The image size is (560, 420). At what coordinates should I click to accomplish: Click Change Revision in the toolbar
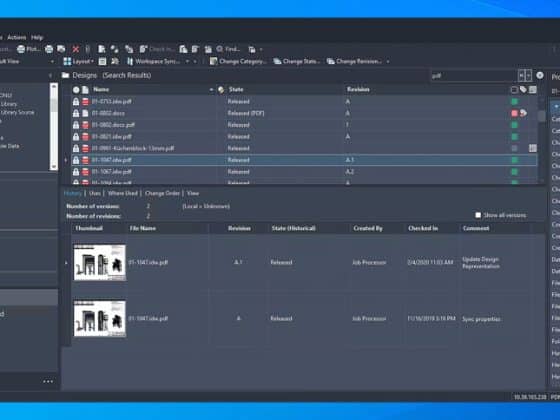tap(354, 61)
